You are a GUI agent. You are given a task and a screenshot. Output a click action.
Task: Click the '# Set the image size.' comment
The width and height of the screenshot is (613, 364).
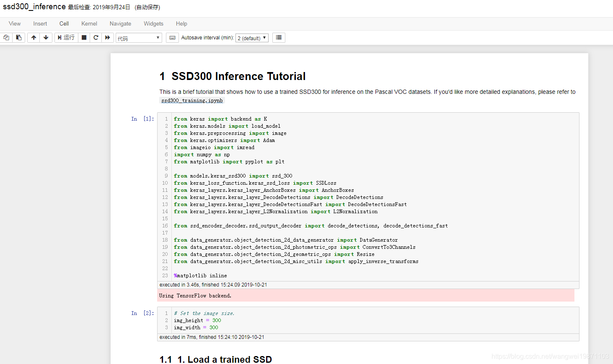[x=204, y=313]
